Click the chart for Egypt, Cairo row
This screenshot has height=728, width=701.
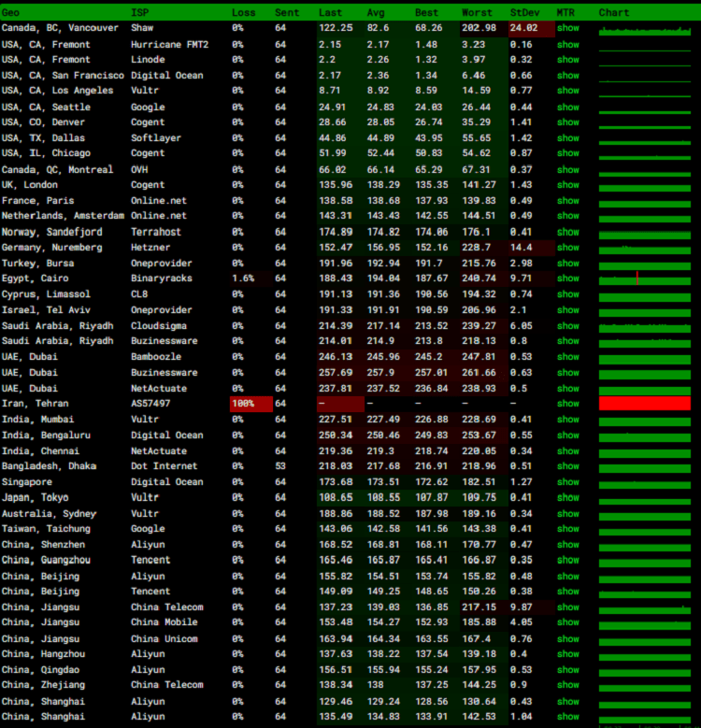tap(645, 278)
